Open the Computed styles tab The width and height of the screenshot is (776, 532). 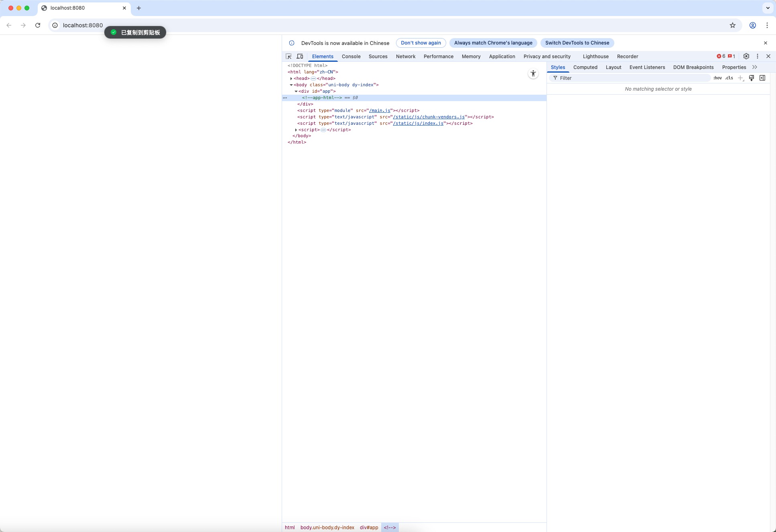coord(585,67)
